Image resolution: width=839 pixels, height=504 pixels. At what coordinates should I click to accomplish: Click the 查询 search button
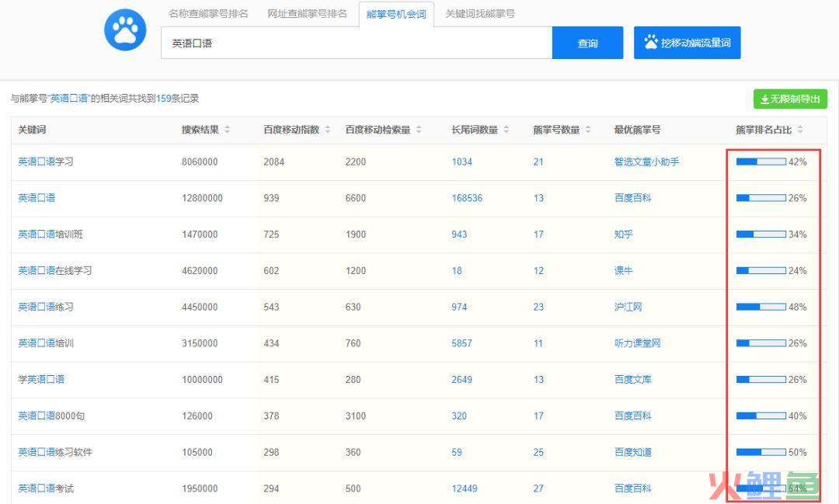(587, 43)
